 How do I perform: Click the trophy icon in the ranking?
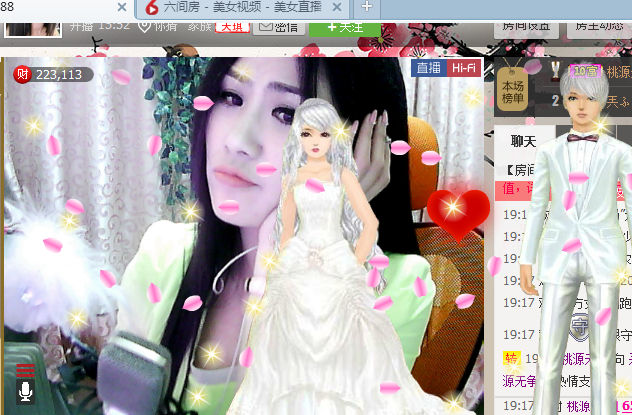(x=555, y=72)
